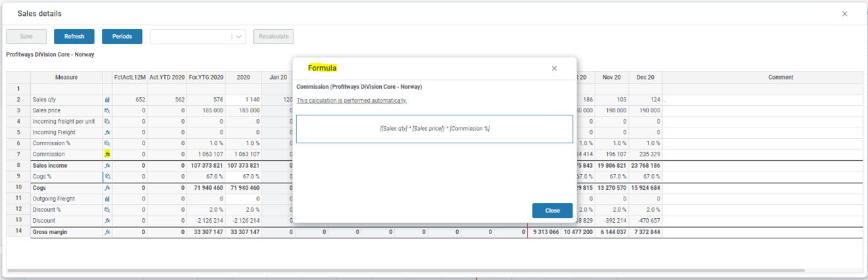The image size is (868, 280).
Task: Click the Act.YTD 2020 column header
Action: [x=167, y=77]
